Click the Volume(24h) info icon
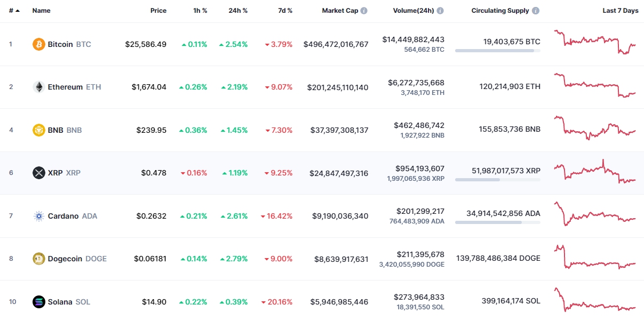The width and height of the screenshot is (644, 320). (x=440, y=11)
